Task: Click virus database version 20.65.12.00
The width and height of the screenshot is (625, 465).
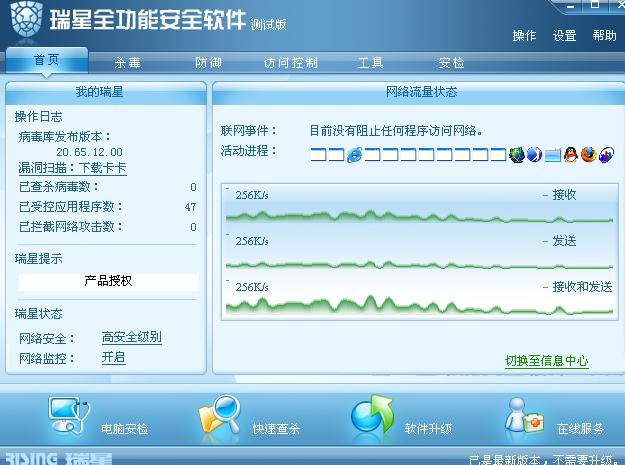Action: click(89, 152)
